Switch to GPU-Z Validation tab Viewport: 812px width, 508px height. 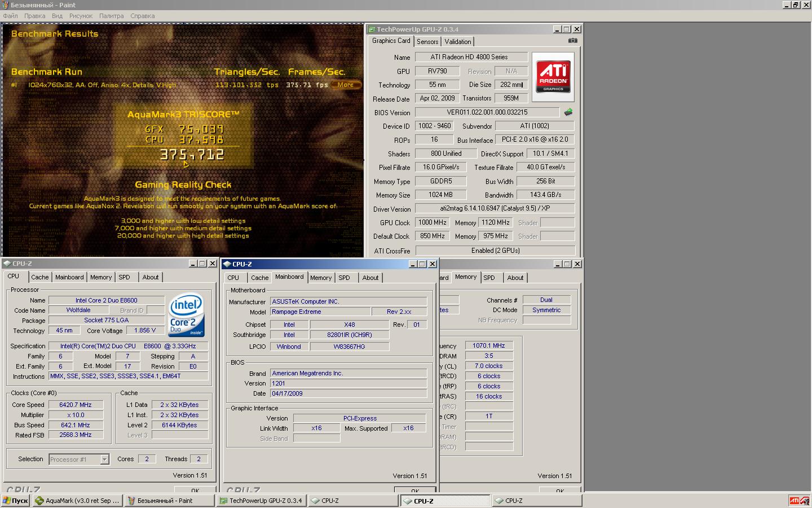pos(458,42)
